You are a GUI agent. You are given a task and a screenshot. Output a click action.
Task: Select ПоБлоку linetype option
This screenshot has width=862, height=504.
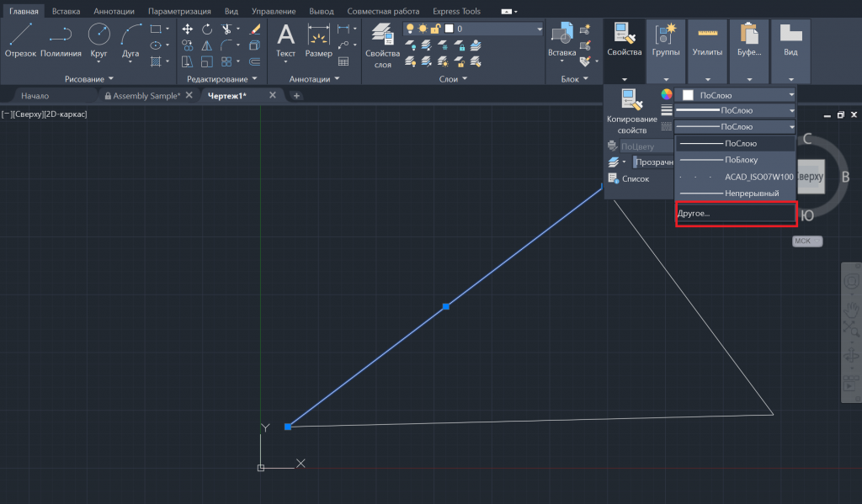735,160
